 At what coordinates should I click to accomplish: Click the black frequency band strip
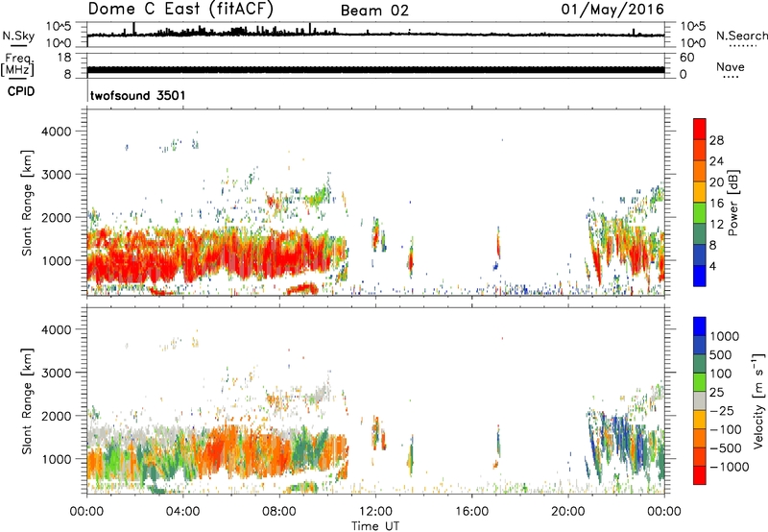pyautogui.click(x=375, y=69)
